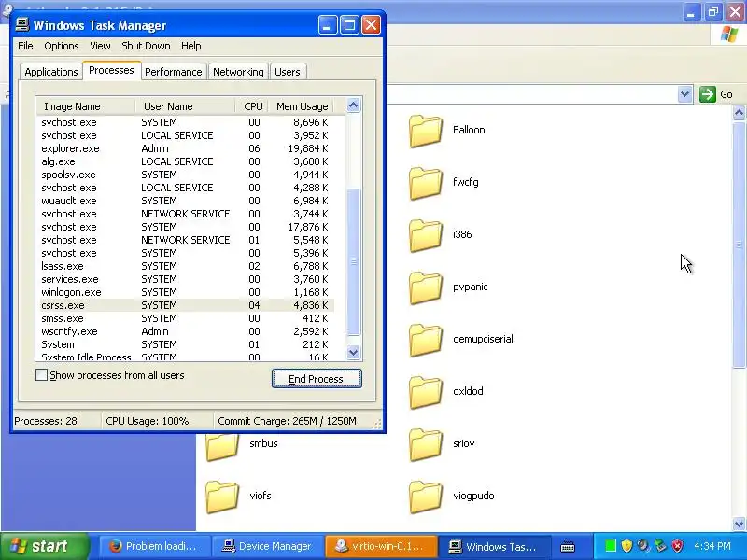The height and width of the screenshot is (560, 747).
Task: Select the lsass.exe process row
Action: [185, 266]
